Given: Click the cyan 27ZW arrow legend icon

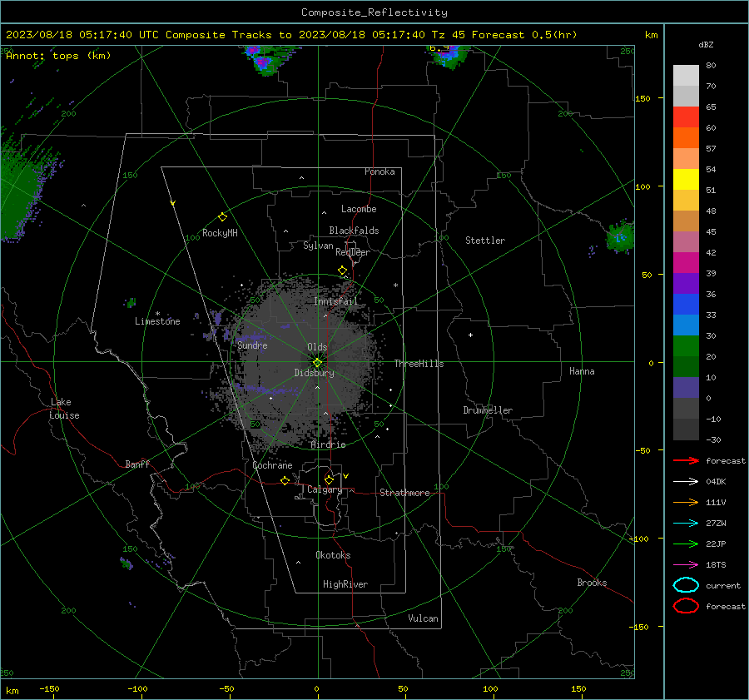Looking at the screenshot, I should [686, 524].
